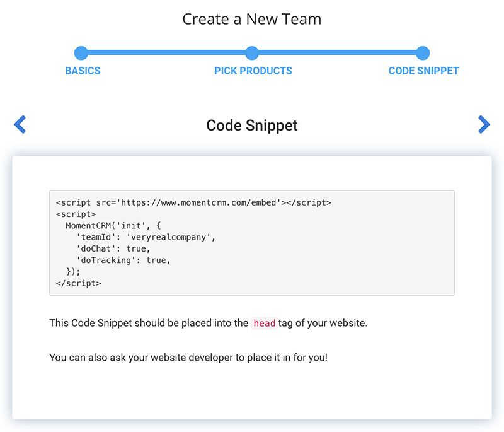Click progress bar between Basics and Pick Products
This screenshot has height=432, width=504.
166,53
